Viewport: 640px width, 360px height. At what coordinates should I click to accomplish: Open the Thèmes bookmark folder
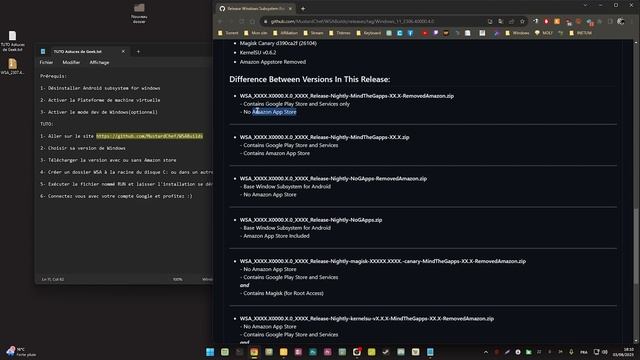click(340, 33)
